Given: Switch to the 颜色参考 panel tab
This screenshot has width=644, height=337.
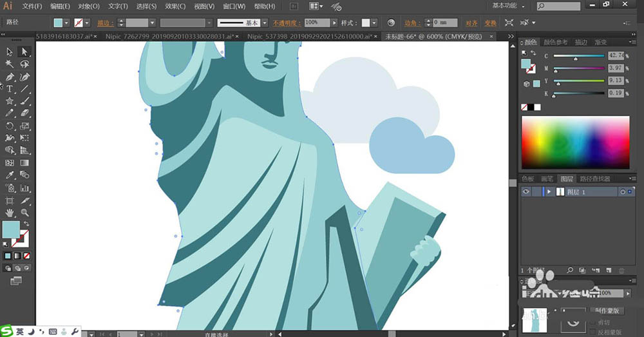Looking at the screenshot, I should 555,43.
